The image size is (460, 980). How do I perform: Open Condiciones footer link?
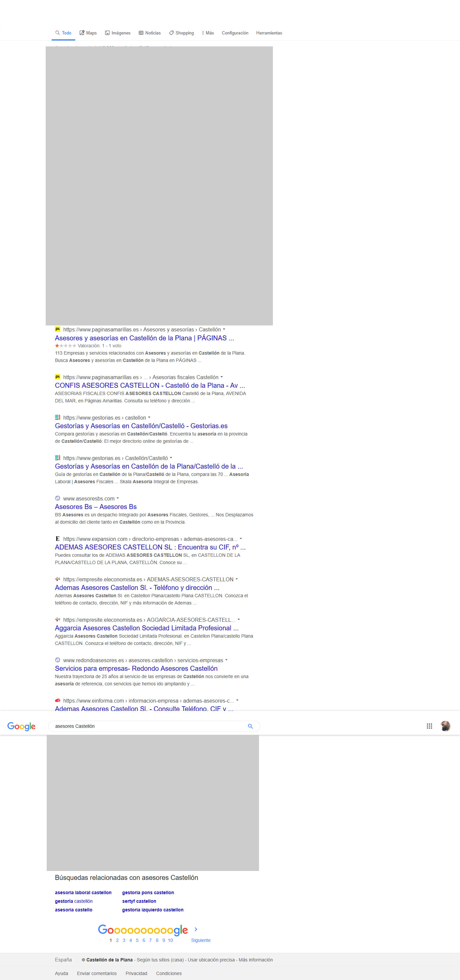(169, 973)
